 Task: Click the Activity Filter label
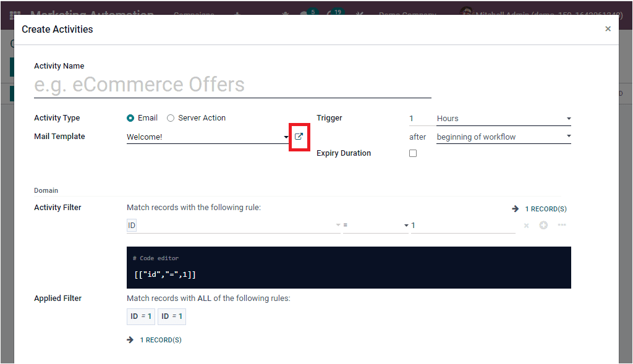pyautogui.click(x=57, y=208)
